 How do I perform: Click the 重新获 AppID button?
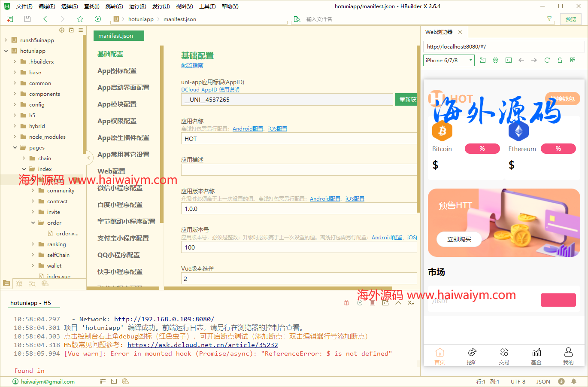(x=406, y=99)
